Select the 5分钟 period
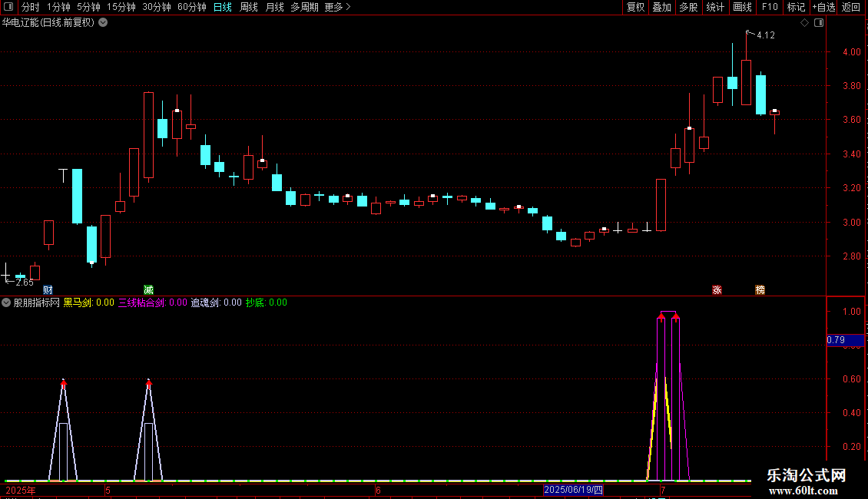Viewport: 868px width, 499px height. click(x=88, y=7)
